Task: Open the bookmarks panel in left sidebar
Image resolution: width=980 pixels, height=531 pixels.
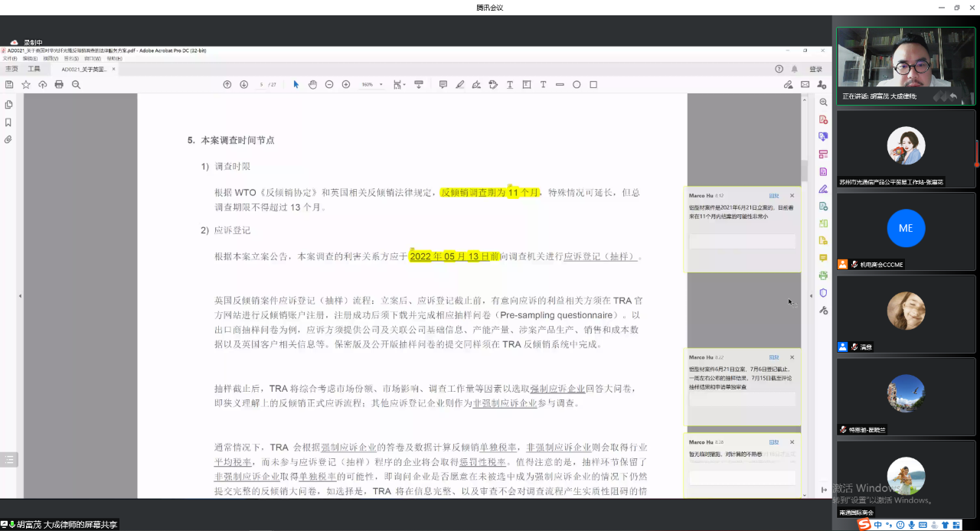Action: pos(8,122)
